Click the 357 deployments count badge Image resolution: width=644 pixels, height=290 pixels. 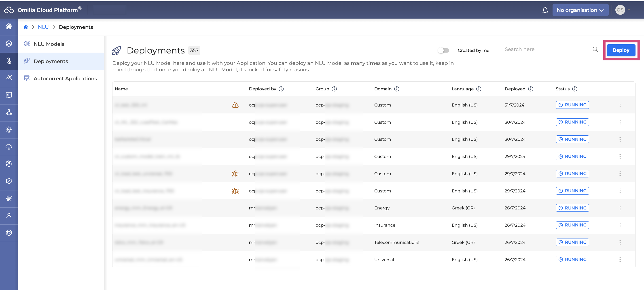(194, 50)
